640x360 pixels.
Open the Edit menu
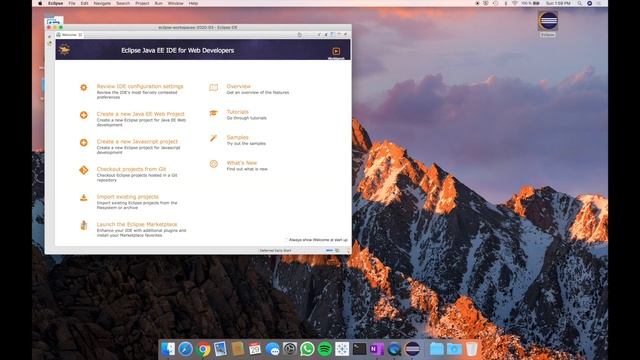[84, 3]
